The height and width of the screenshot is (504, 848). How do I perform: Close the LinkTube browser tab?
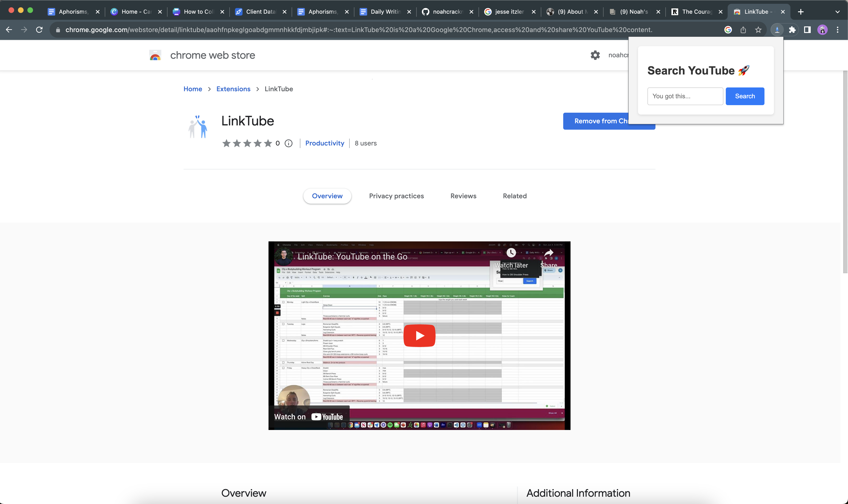pos(783,12)
